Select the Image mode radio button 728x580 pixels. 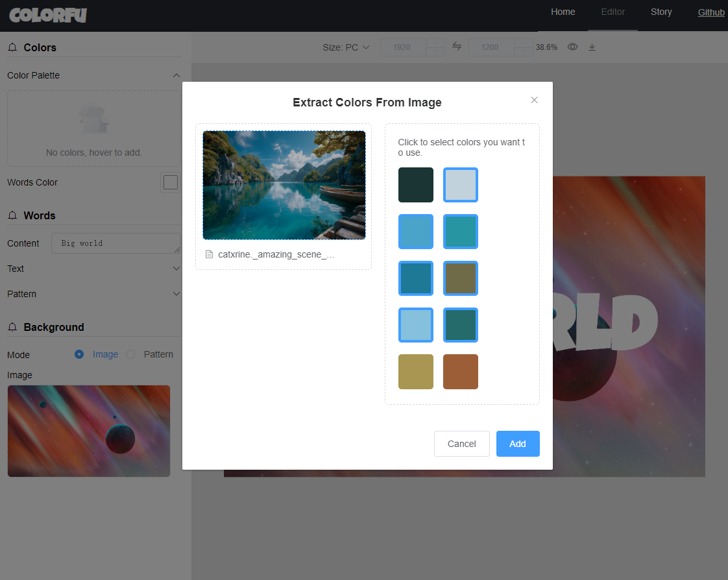point(79,354)
